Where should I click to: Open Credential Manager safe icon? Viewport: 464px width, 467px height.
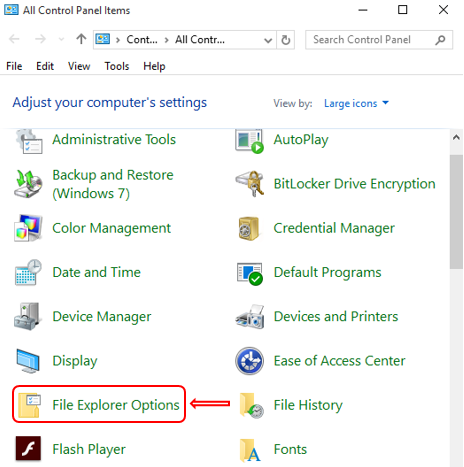click(249, 228)
